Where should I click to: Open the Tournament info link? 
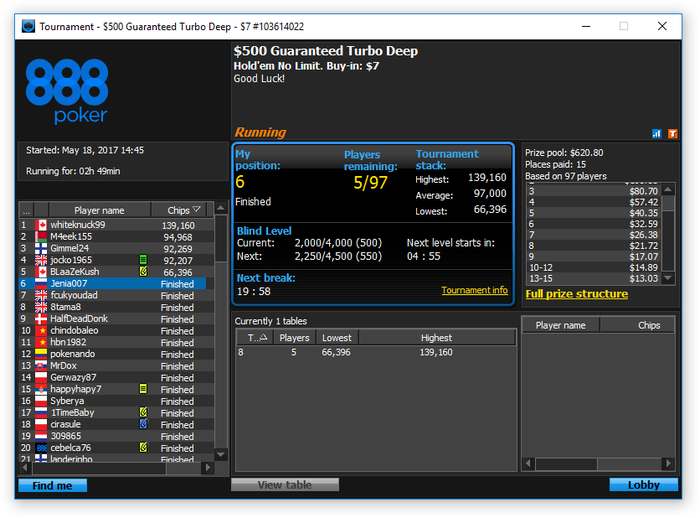(475, 290)
